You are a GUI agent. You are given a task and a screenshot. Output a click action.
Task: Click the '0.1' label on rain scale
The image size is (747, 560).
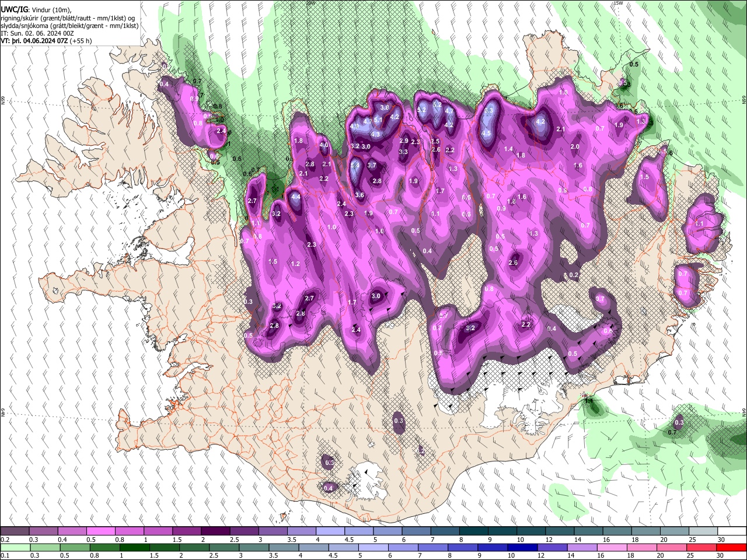point(5,555)
